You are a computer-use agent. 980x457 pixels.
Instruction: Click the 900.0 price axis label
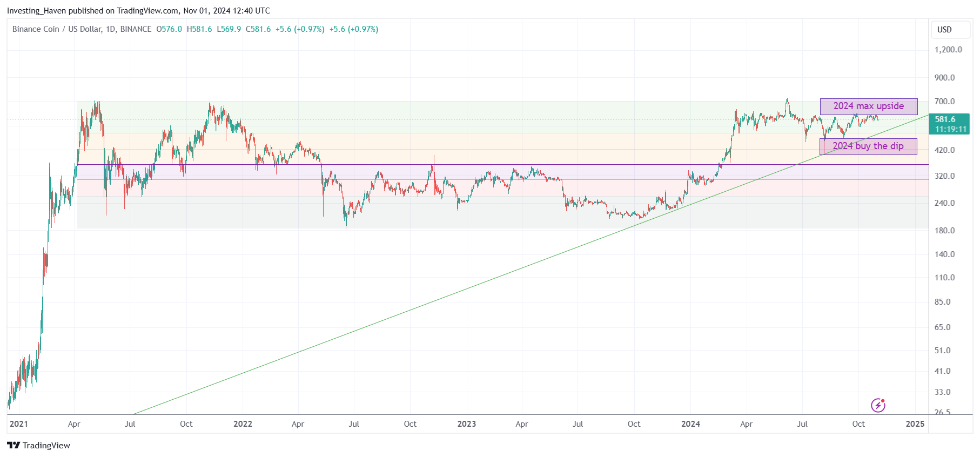[945, 78]
